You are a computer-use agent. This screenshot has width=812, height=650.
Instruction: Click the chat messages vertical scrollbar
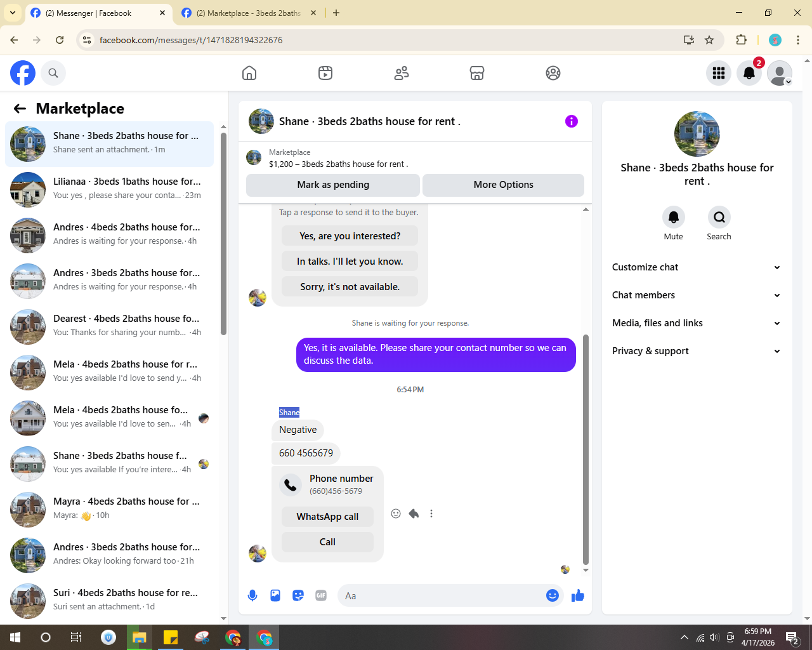[586, 449]
